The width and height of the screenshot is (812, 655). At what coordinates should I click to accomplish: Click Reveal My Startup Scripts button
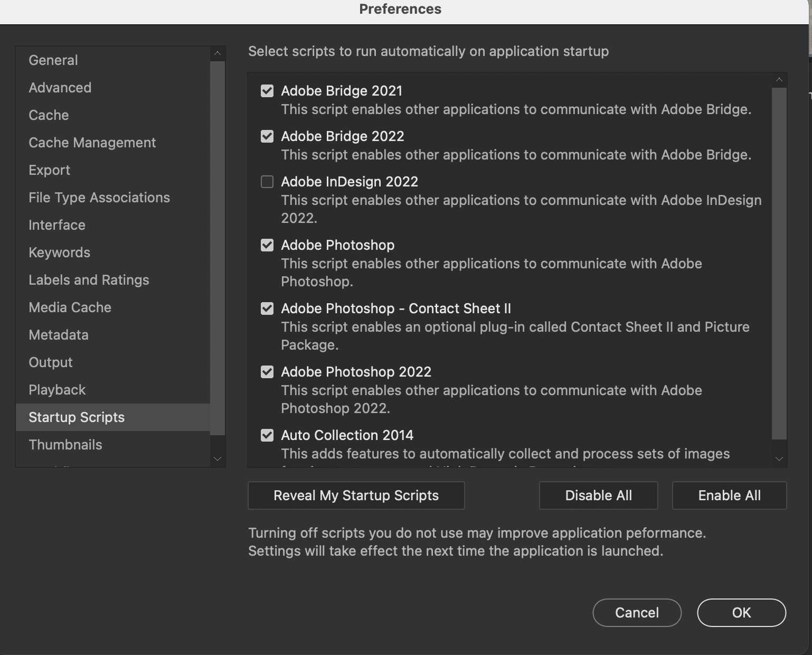tap(356, 495)
